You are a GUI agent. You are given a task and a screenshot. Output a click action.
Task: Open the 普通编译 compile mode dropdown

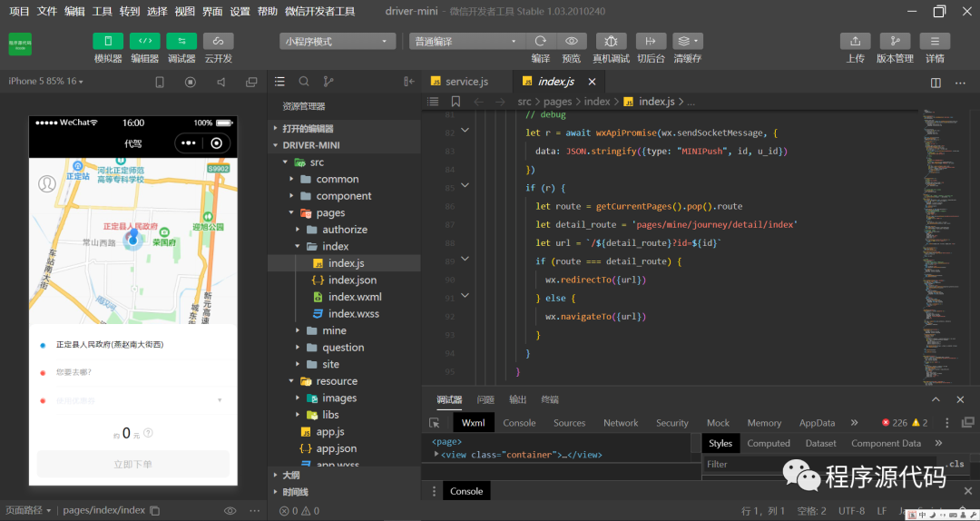[x=467, y=41]
